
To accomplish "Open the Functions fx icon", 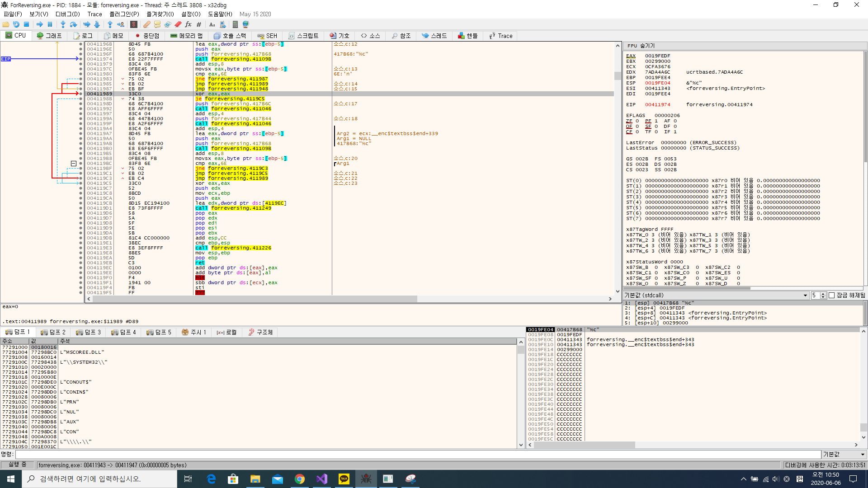I will (x=188, y=24).
